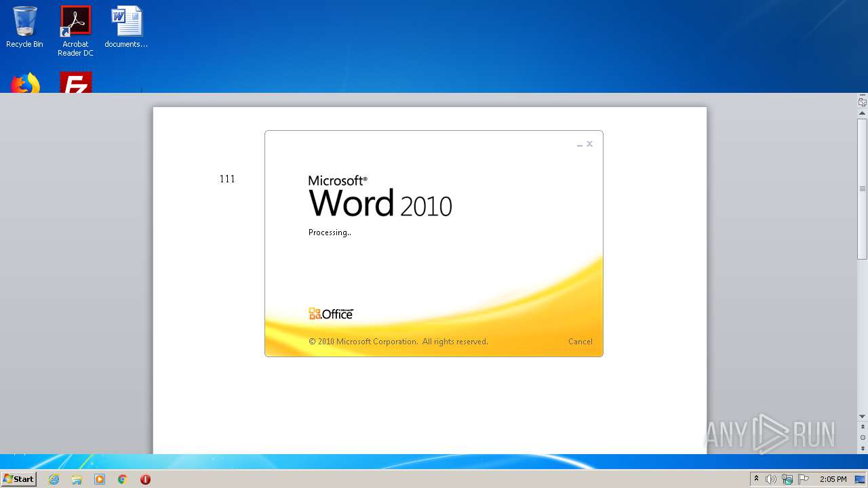Go to next page with double-down arrow

tap(863, 449)
